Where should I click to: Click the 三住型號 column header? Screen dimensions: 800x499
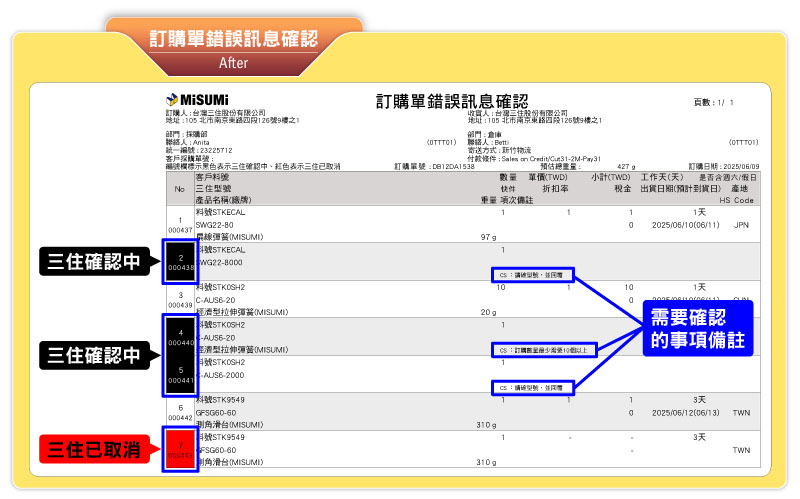(x=213, y=188)
